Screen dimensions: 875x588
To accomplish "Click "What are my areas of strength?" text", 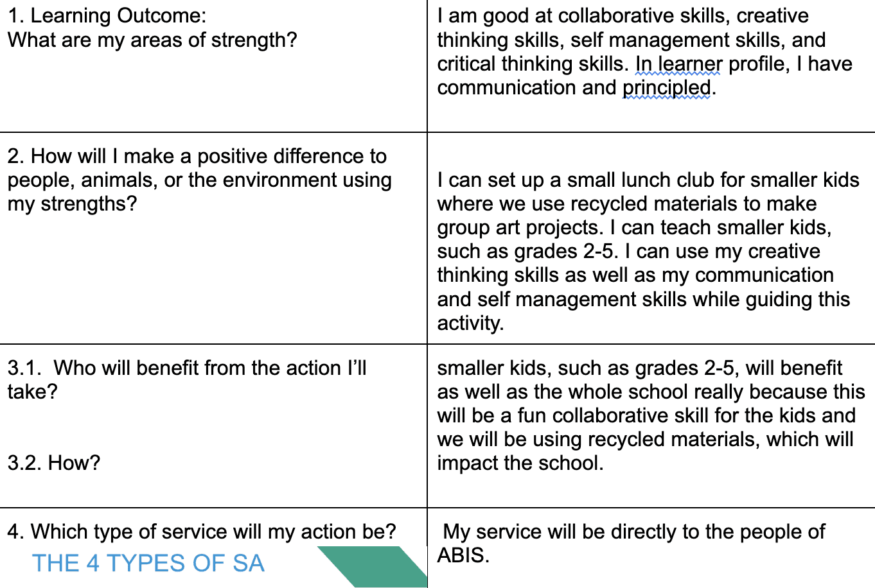I will (x=152, y=40).
